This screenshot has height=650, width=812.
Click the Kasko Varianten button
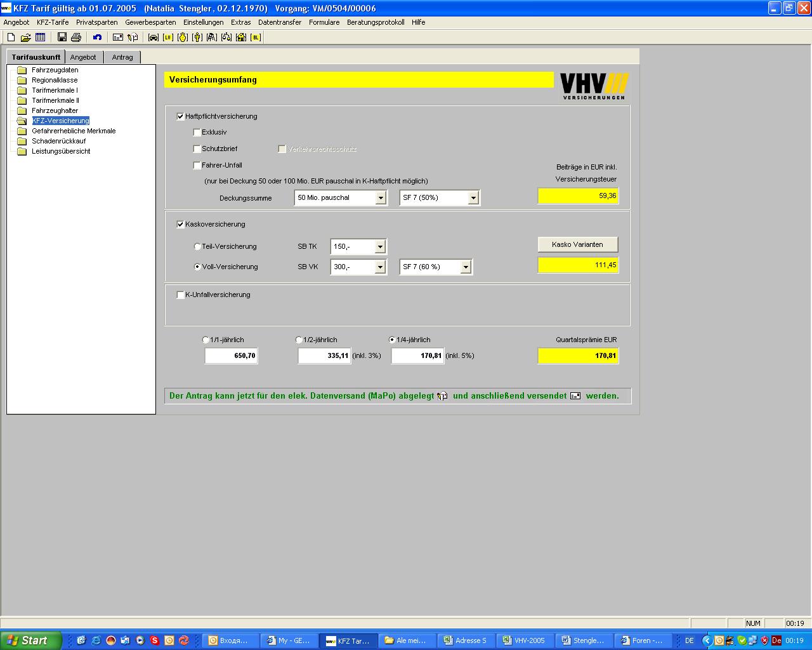[577, 244]
